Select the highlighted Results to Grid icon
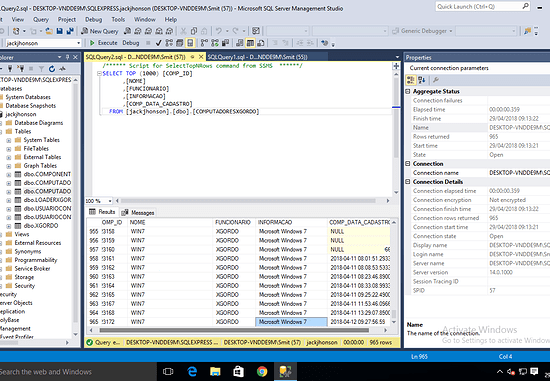The image size is (550, 381). click(250, 43)
